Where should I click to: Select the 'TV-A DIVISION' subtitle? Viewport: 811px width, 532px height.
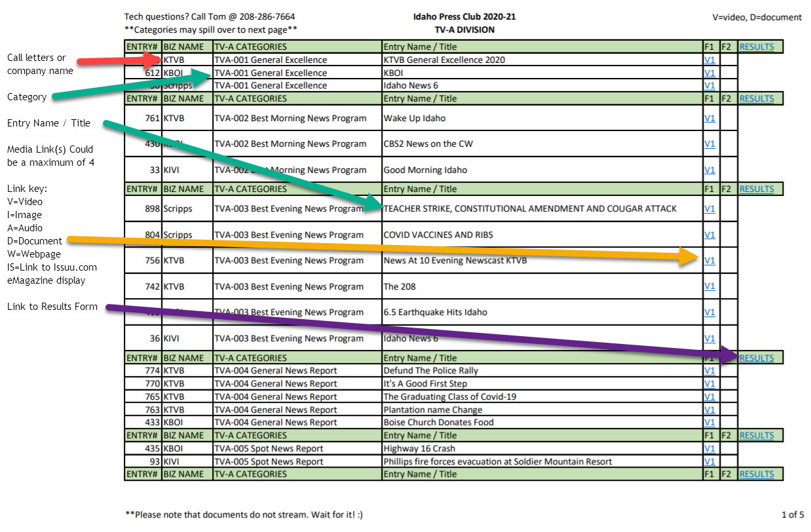[464, 29]
